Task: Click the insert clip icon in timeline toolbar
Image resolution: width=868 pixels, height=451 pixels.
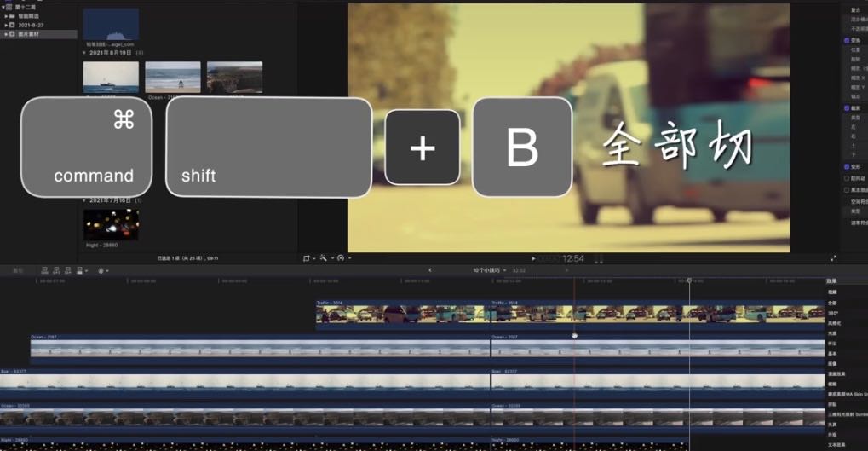Action: 56,270
